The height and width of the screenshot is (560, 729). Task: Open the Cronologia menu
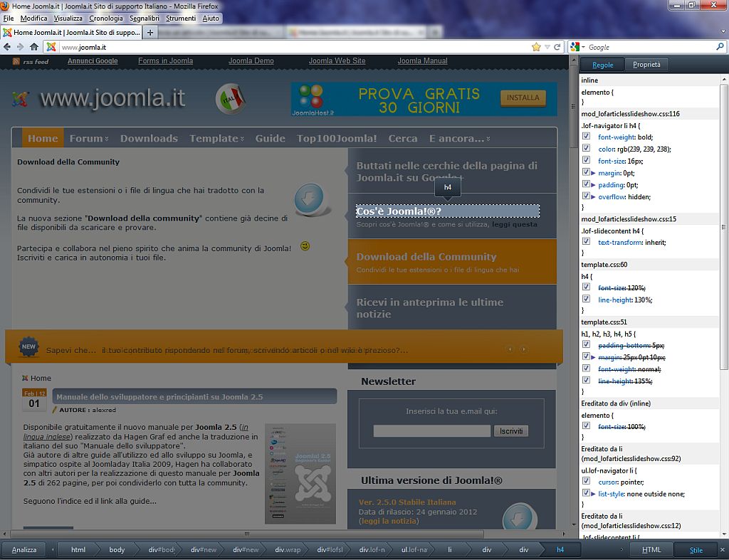pos(106,18)
